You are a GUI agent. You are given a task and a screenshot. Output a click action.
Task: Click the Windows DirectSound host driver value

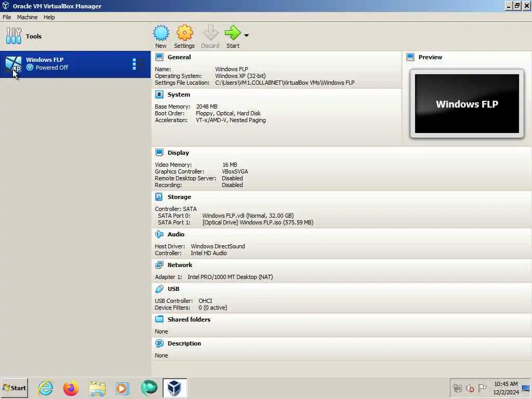tap(218, 246)
